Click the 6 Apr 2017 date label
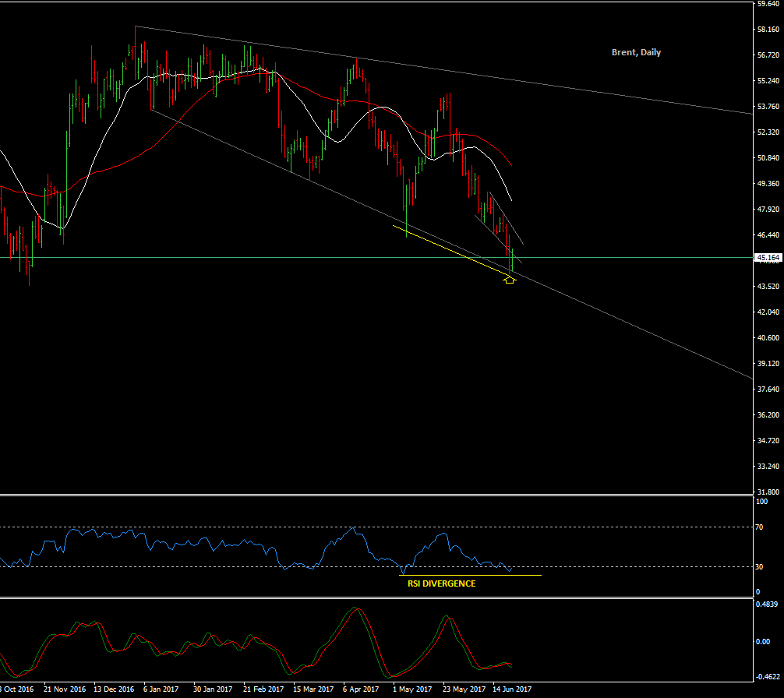The height and width of the screenshot is (698, 784). coord(360,689)
